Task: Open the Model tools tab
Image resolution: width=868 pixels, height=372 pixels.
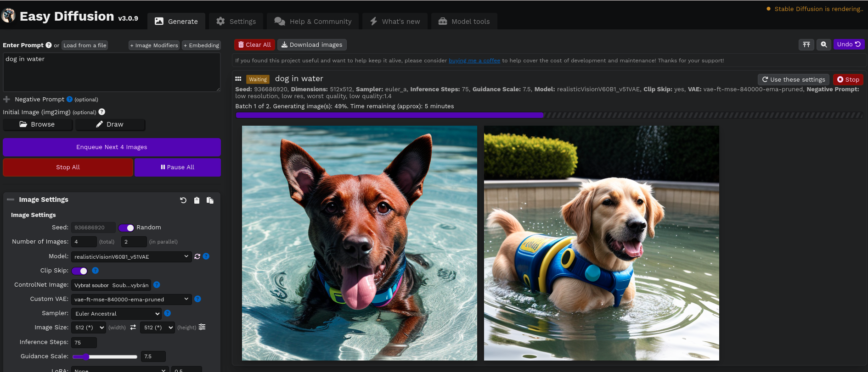Action: pos(464,22)
